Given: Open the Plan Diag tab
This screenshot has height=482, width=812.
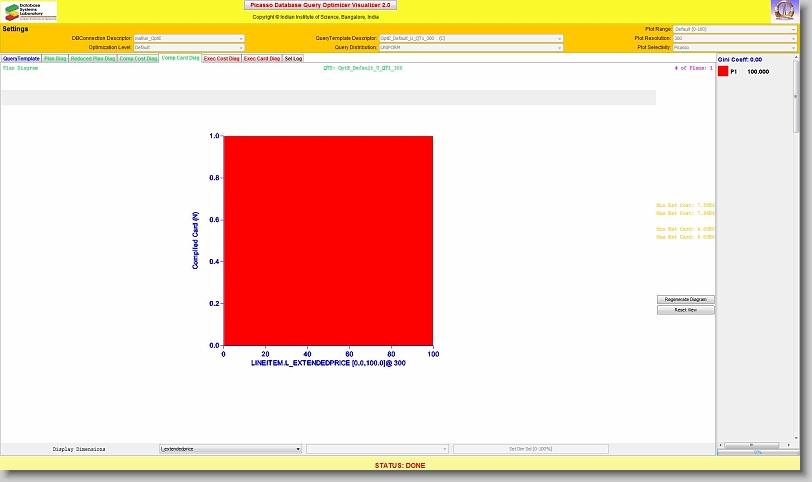Looking at the screenshot, I should pos(55,58).
